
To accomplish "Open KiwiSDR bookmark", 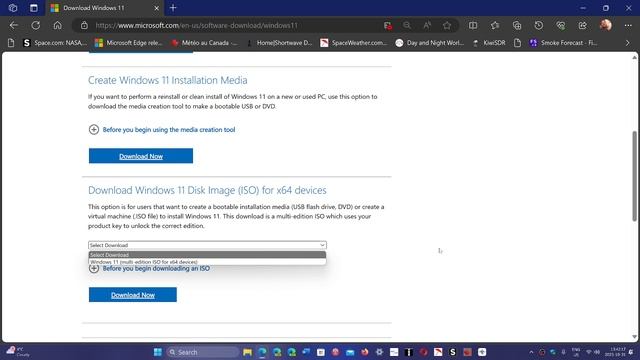I will click(489, 42).
